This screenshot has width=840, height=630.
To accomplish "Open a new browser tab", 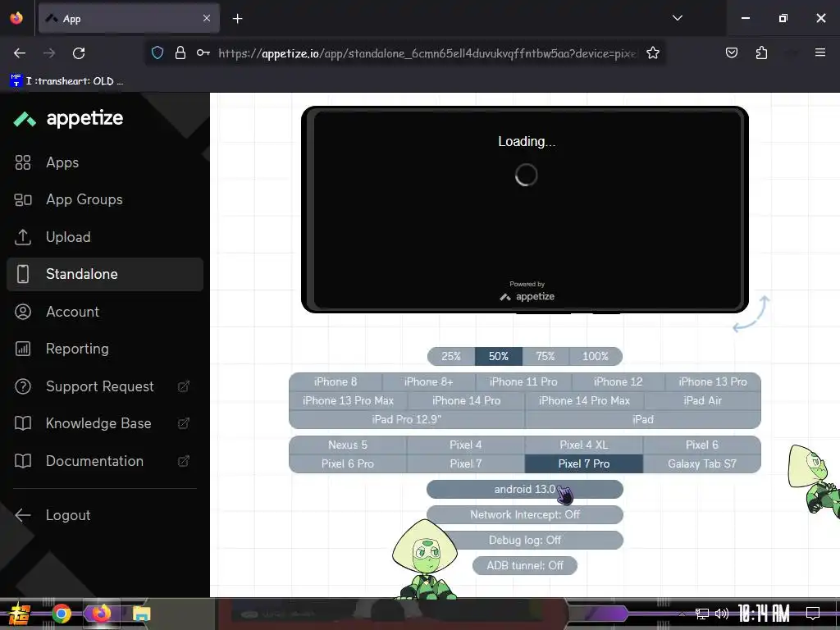I will (237, 19).
